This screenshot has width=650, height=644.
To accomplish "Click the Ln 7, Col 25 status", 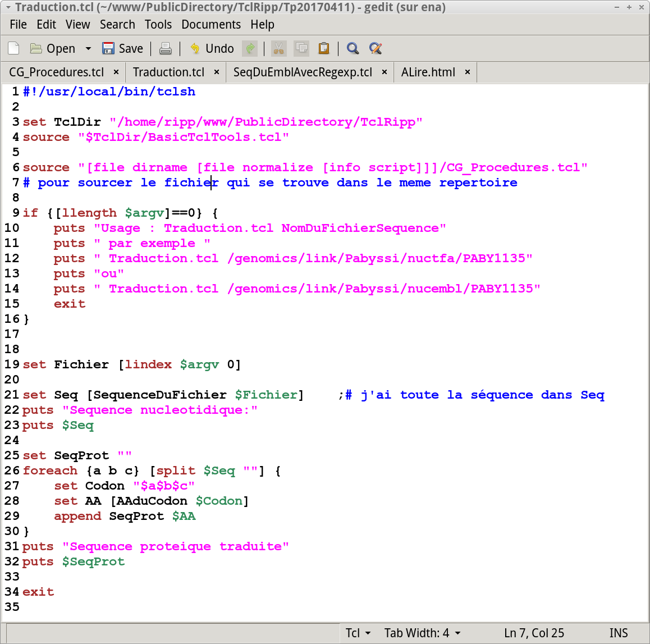I will tap(534, 633).
